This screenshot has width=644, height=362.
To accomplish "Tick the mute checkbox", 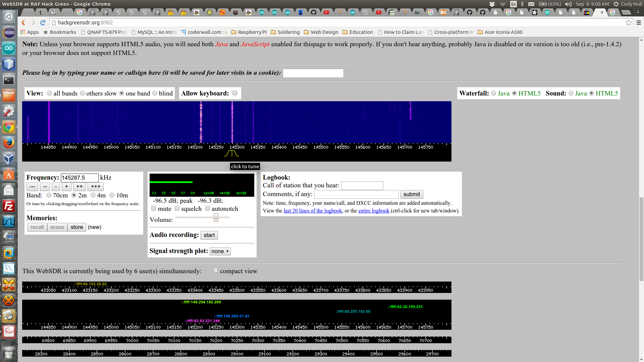I will pyautogui.click(x=154, y=208).
